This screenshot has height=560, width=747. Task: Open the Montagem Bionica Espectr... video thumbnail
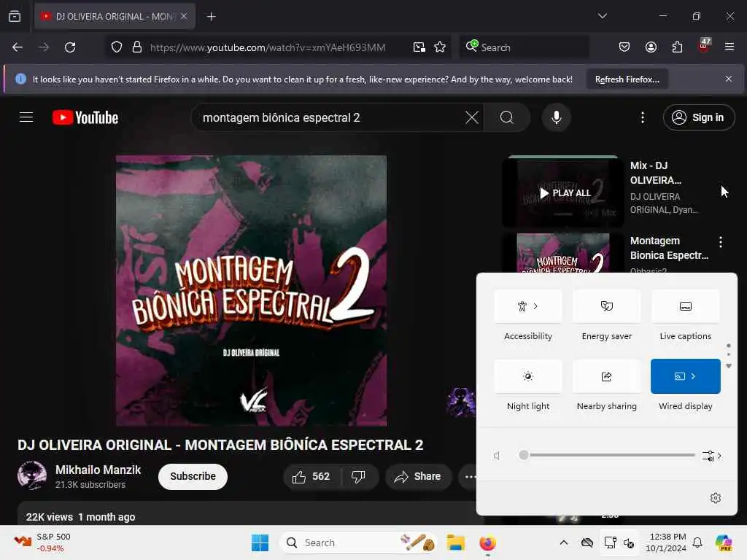click(x=563, y=252)
